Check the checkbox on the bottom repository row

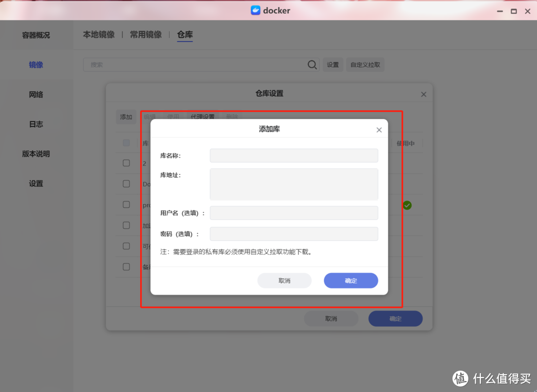coord(126,266)
